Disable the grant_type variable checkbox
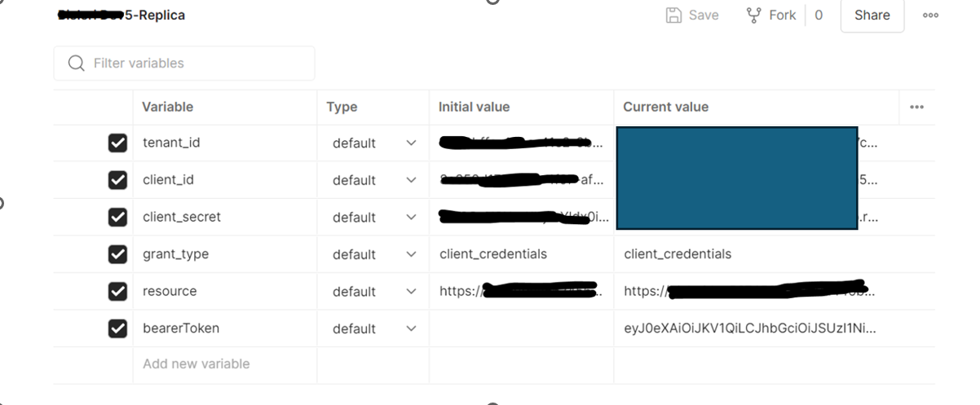980x405 pixels. point(117,254)
